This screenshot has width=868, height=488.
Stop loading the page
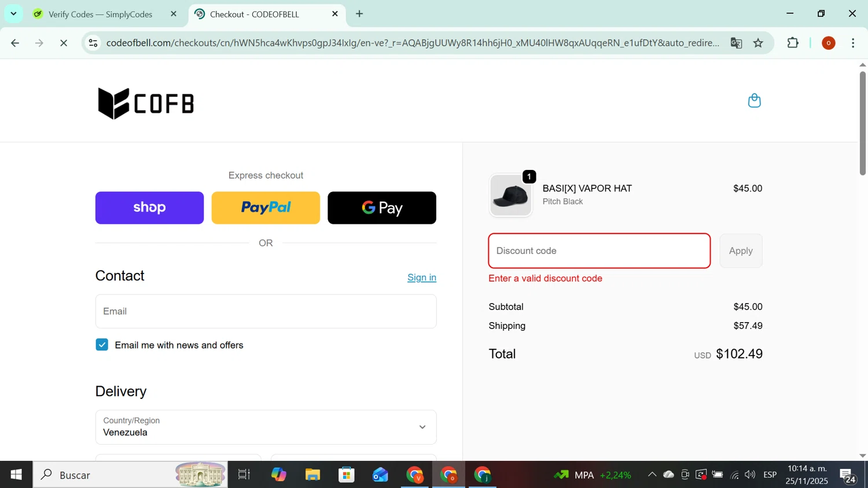point(64,43)
